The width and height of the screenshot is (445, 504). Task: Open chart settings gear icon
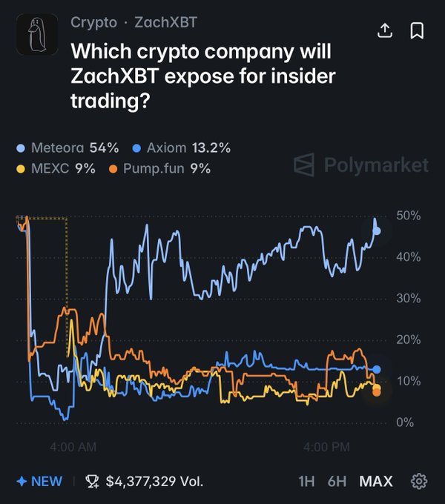(x=419, y=481)
